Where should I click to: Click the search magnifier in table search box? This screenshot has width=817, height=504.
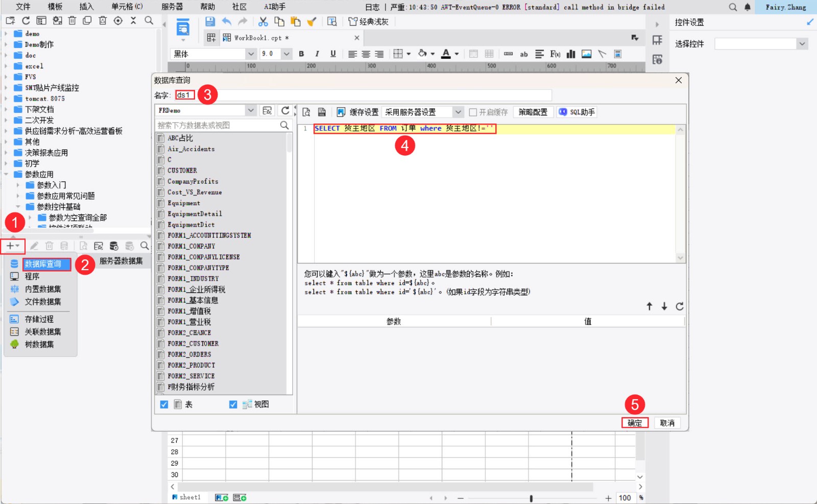pyautogui.click(x=284, y=125)
